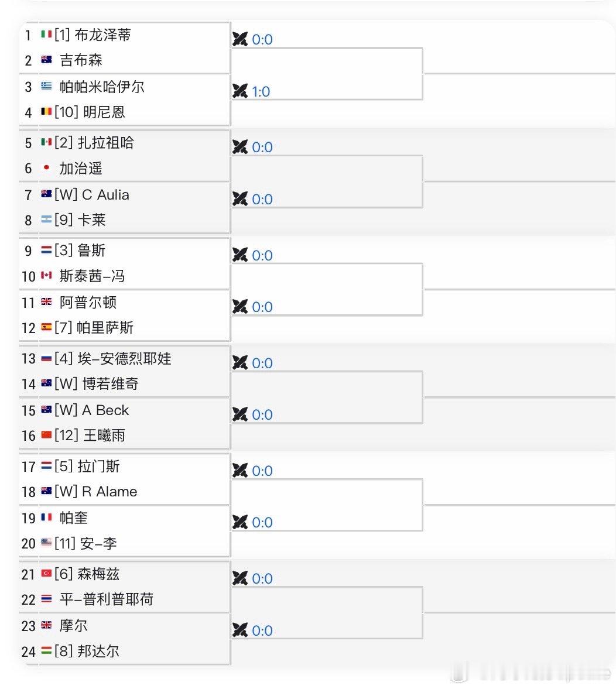
Task: Click the match icon for 埃-安德烈耶娃 vs 博若维奇
Action: 240,362
